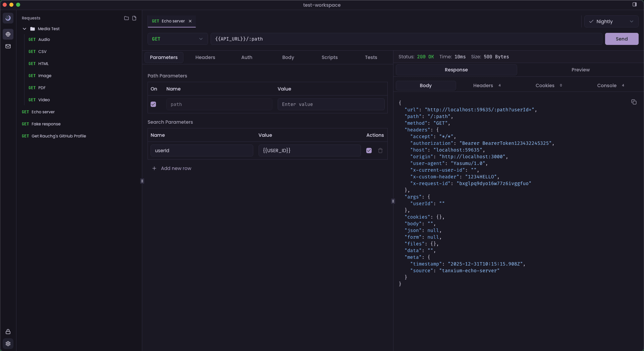The image size is (644, 351).
Task: Open the mail panel from the sidebar
Action: [x=8, y=46]
